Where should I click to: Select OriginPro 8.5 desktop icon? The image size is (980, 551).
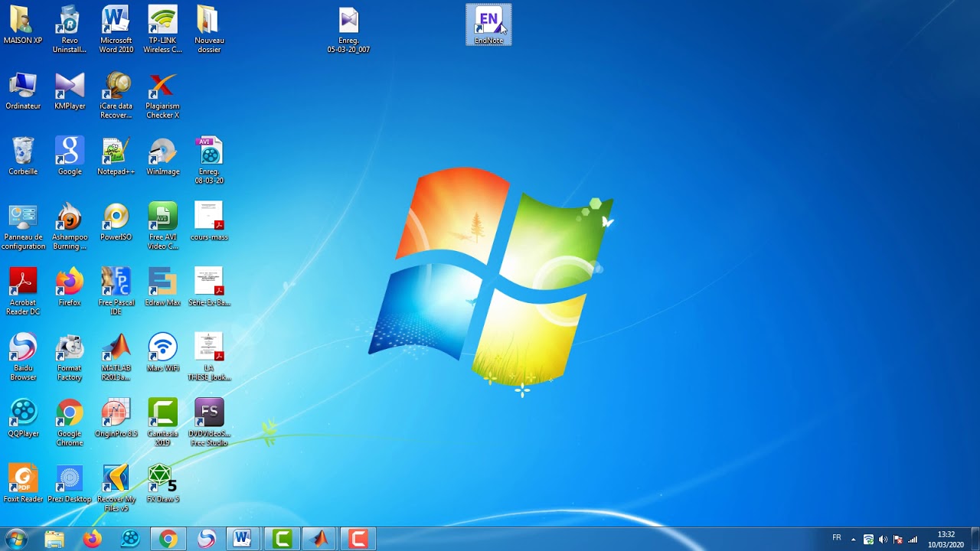pyautogui.click(x=116, y=418)
